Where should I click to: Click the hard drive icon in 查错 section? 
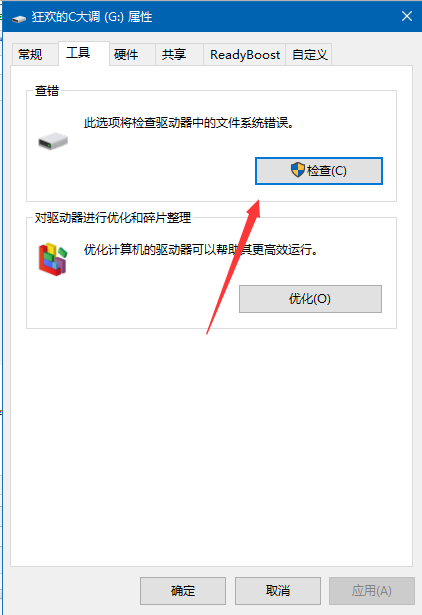53,141
